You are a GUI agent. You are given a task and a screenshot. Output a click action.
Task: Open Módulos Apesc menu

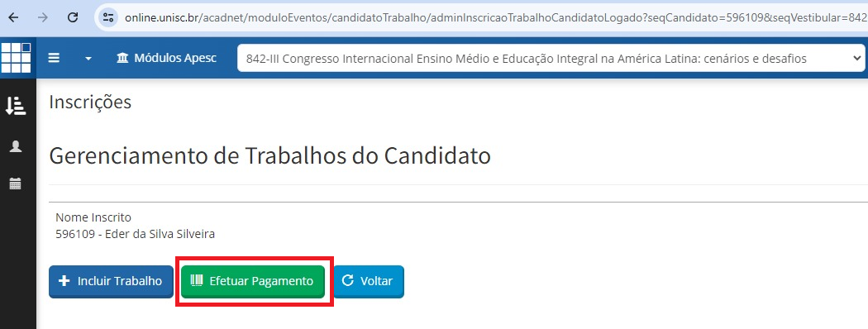coord(167,58)
